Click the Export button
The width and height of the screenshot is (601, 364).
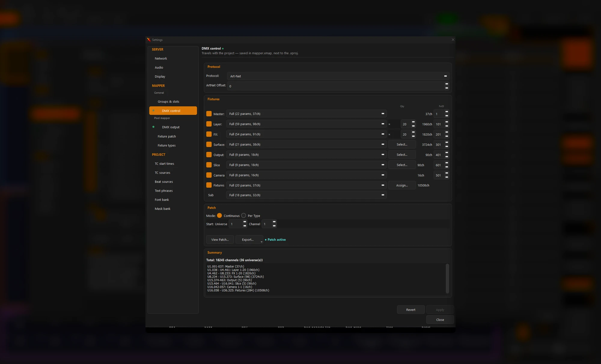[x=249, y=240]
